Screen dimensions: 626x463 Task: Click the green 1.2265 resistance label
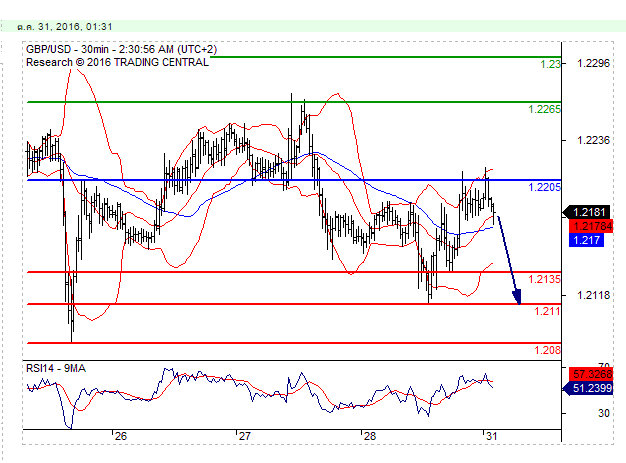(x=545, y=109)
